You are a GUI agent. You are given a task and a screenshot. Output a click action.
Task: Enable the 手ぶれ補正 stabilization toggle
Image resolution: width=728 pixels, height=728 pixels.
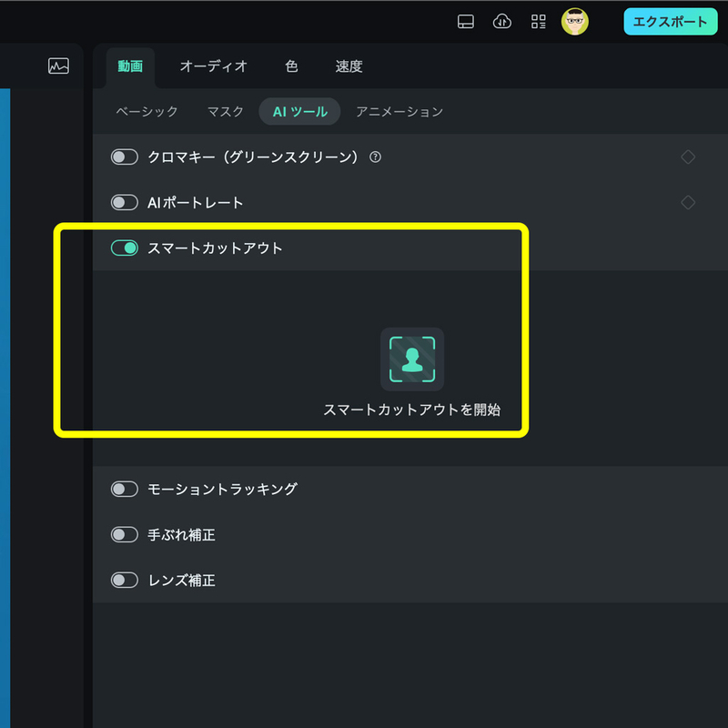125,534
